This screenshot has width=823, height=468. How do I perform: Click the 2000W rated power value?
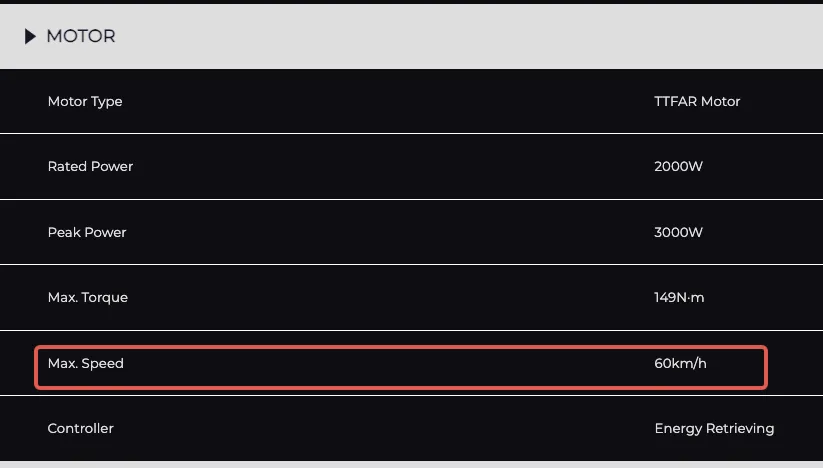[678, 166]
